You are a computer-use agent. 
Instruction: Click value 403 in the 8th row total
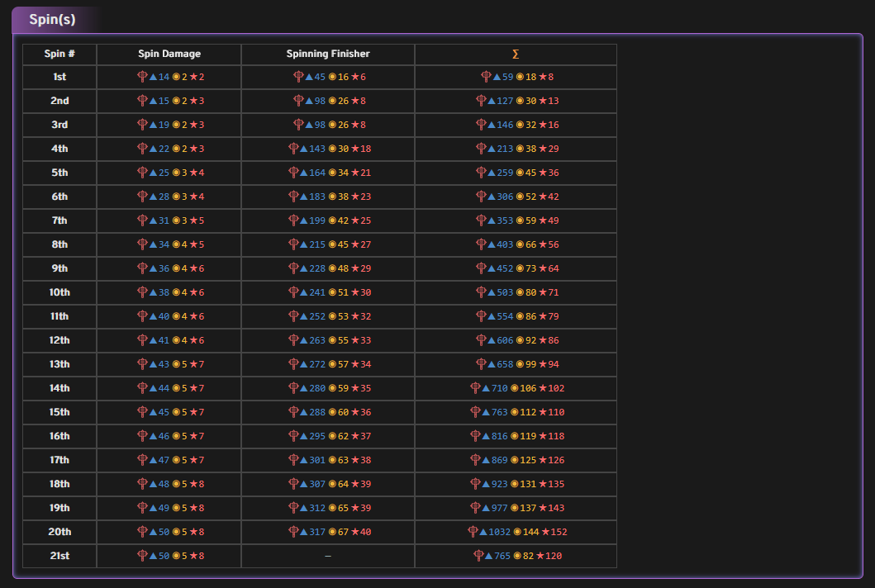505,245
